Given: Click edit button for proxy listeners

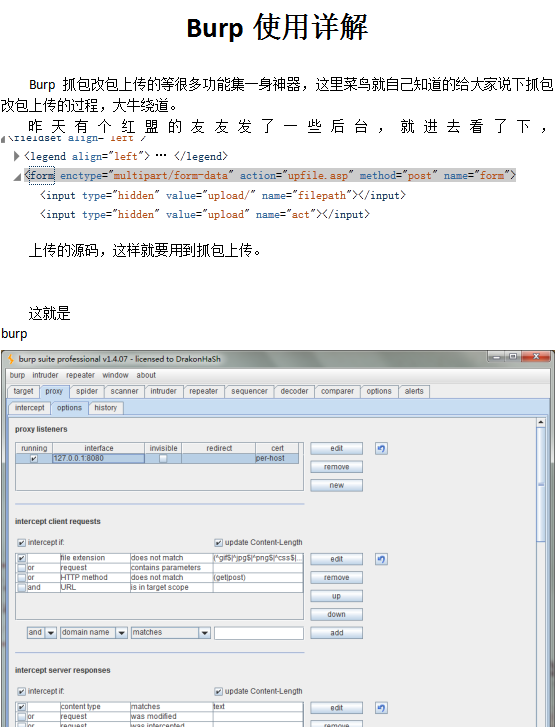Looking at the screenshot, I should pos(337,448).
